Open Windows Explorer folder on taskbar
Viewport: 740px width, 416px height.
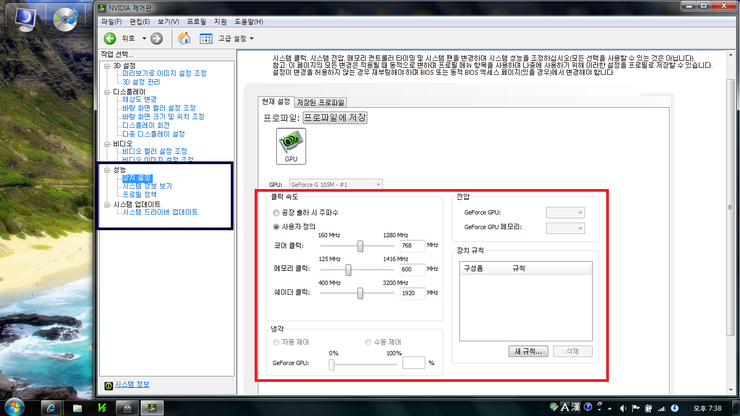(77, 408)
